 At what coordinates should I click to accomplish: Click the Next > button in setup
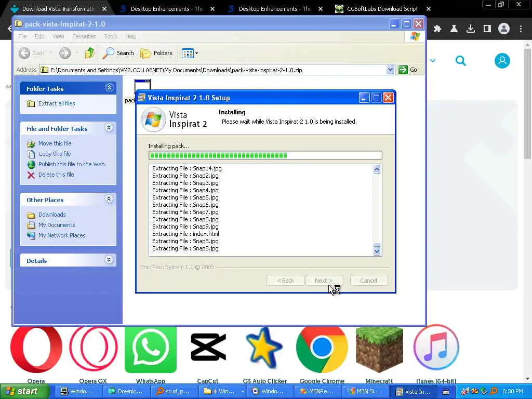pos(324,281)
